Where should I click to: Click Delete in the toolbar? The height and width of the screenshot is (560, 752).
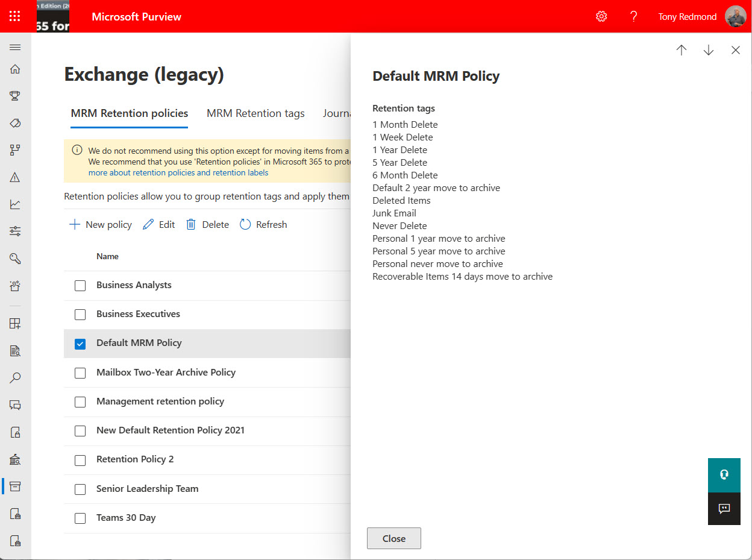[208, 225]
